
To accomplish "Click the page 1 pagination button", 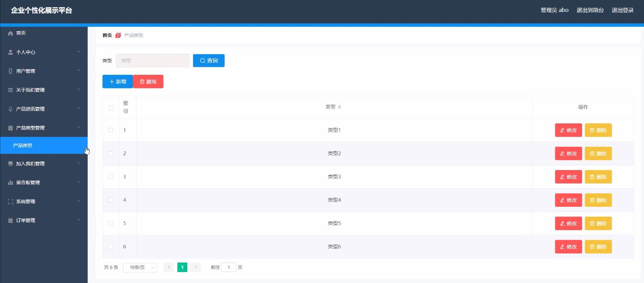I will 182,267.
